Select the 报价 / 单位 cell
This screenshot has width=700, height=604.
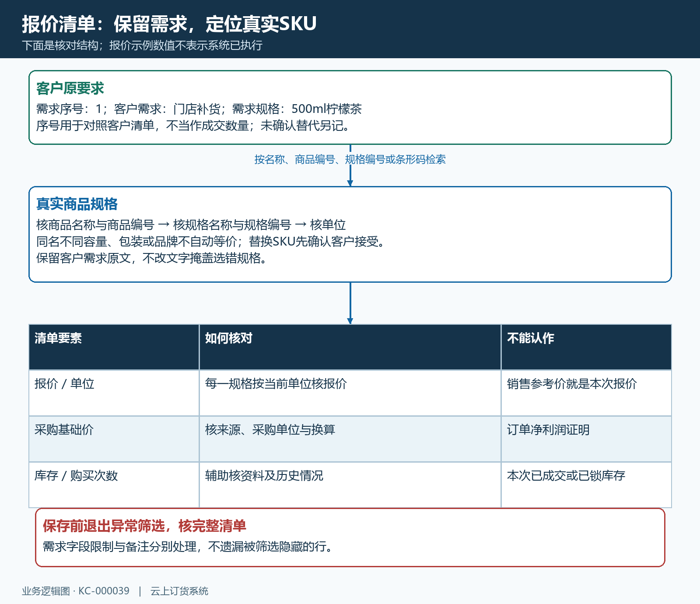114,393
